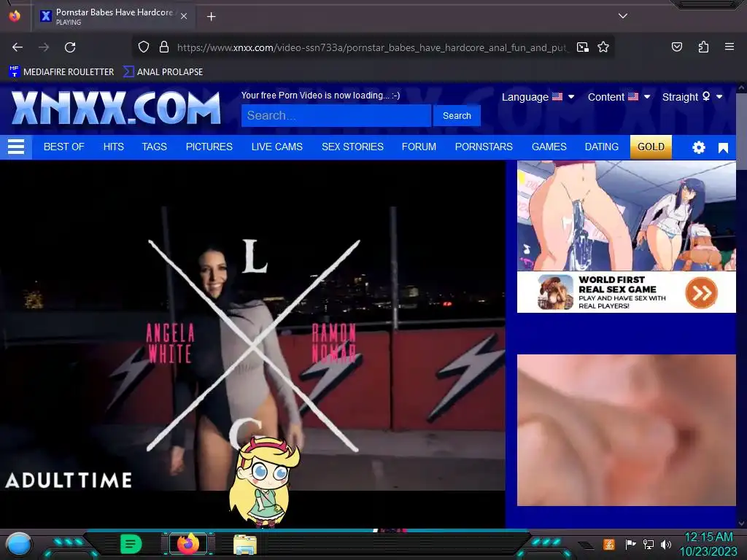Expand the Content country dropdown
Image resolution: width=747 pixels, height=560 pixels.
619,97
